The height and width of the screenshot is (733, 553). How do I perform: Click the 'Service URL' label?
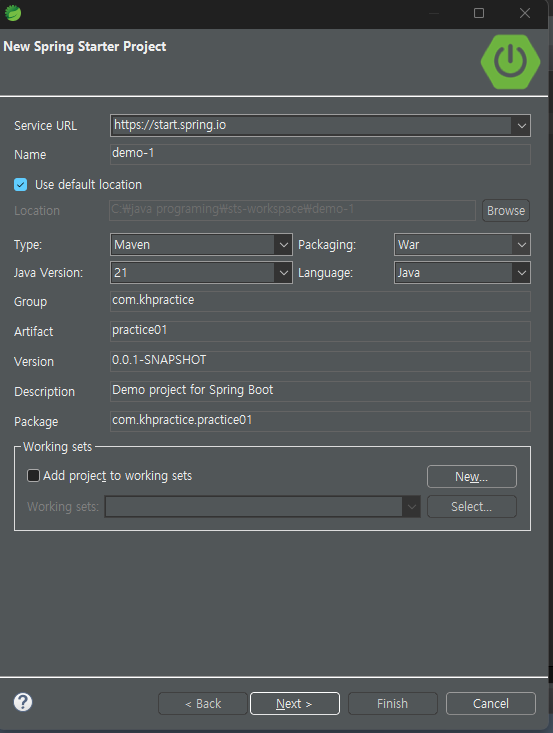pos(45,126)
